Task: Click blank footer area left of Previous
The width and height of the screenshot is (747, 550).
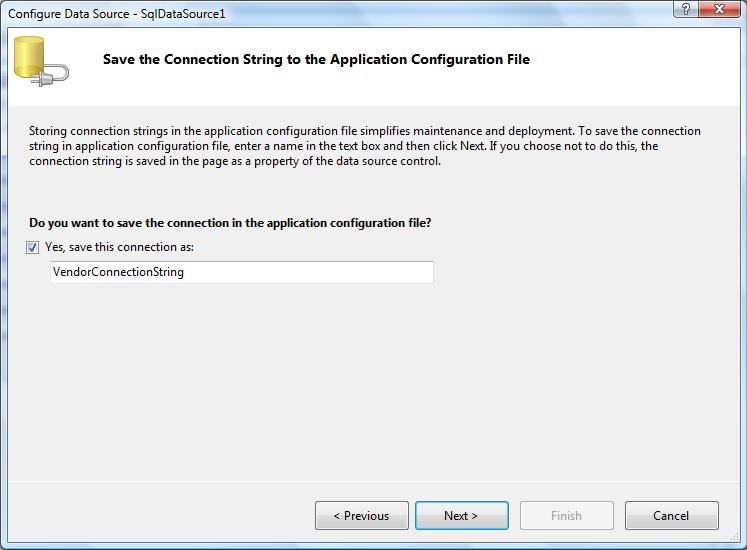Action: click(160, 516)
